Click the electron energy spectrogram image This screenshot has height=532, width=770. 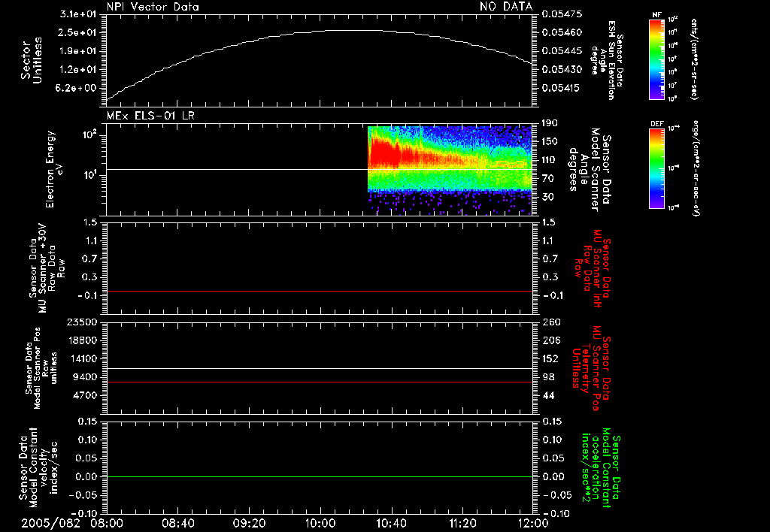(450, 171)
